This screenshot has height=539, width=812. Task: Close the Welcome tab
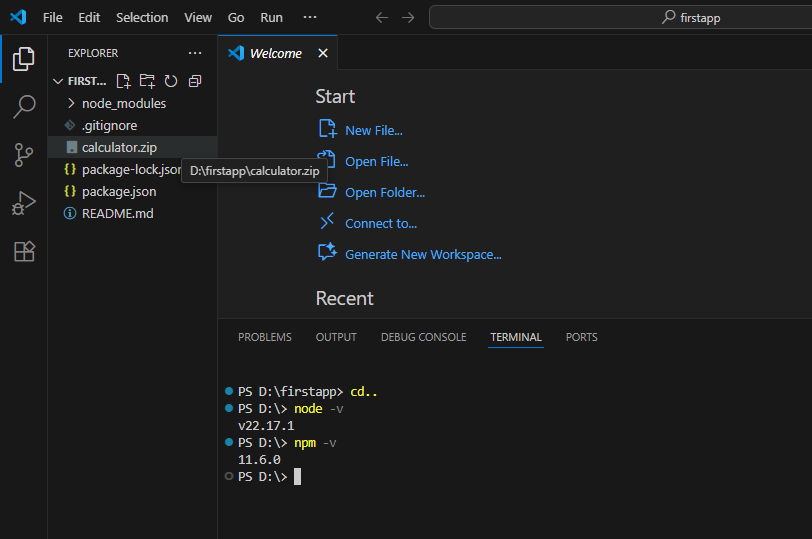[323, 53]
